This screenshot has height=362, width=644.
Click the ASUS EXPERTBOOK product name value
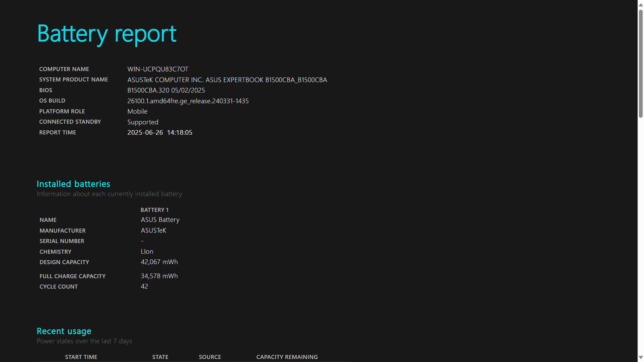coord(227,80)
